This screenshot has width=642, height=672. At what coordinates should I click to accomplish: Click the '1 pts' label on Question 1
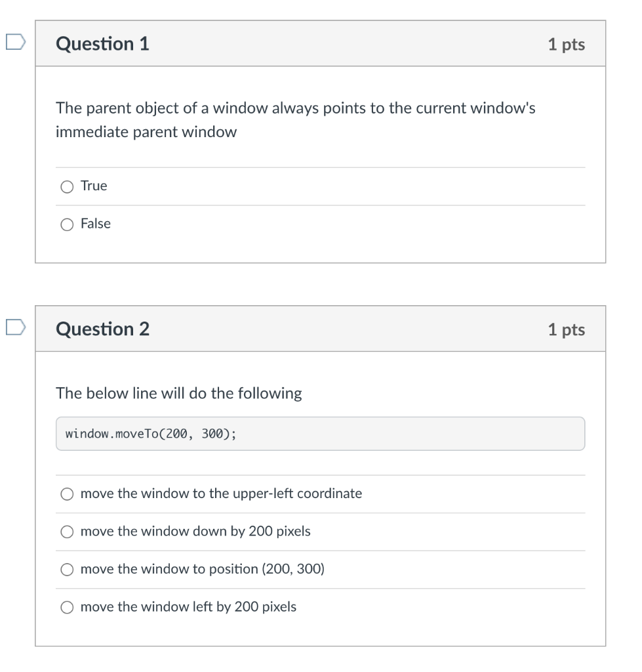(566, 45)
